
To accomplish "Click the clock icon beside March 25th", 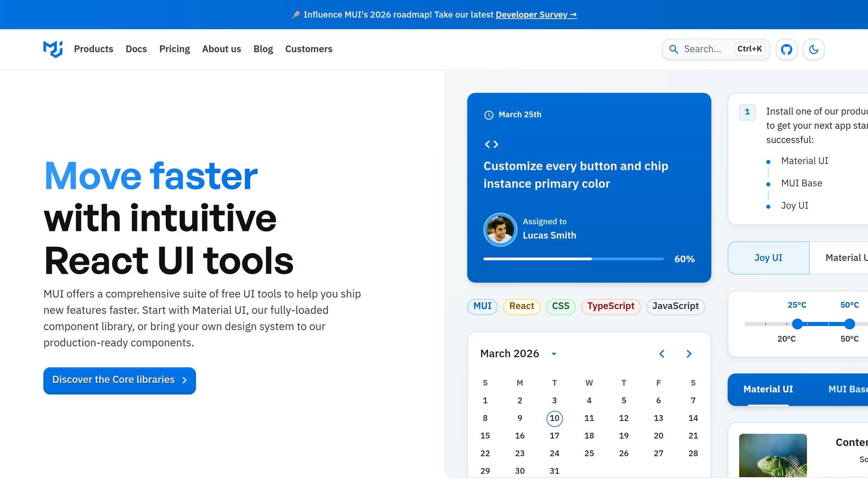I will coord(489,115).
